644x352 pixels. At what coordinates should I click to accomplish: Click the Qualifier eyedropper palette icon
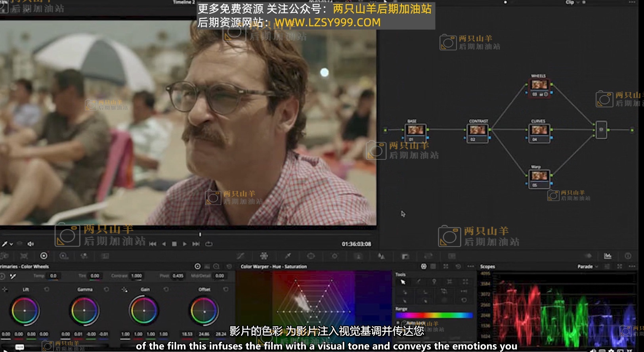[288, 256]
